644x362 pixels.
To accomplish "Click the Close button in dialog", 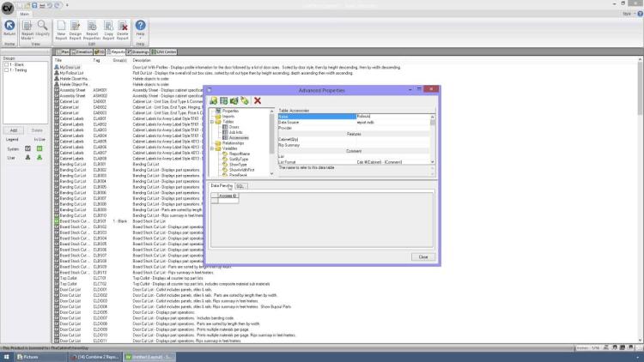I will point(423,256).
